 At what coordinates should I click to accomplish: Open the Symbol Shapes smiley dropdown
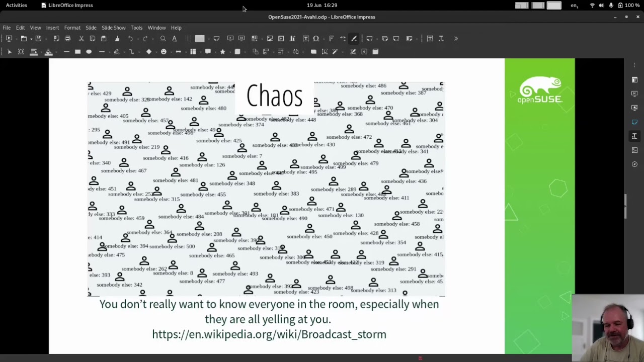coord(171,52)
